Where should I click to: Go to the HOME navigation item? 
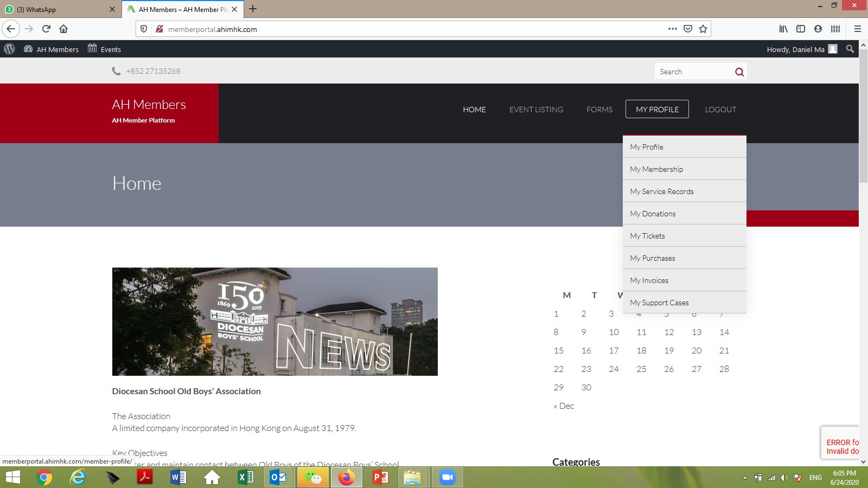click(474, 110)
